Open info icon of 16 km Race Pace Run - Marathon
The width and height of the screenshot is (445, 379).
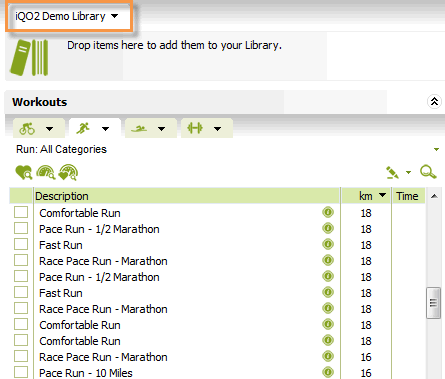(328, 356)
